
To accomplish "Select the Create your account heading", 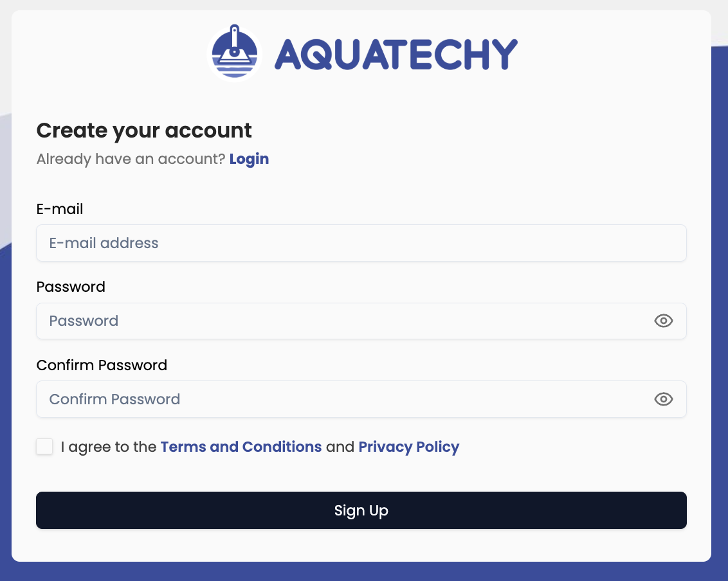I will [x=144, y=130].
